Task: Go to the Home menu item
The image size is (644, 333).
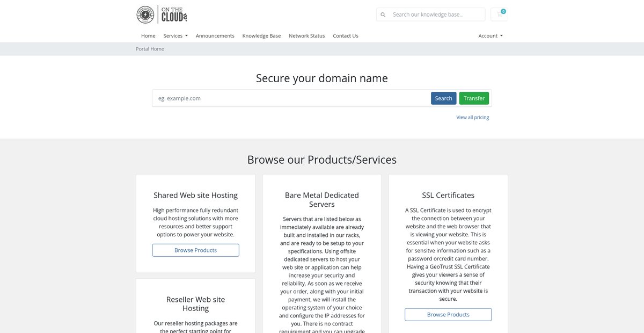Action: [148, 36]
